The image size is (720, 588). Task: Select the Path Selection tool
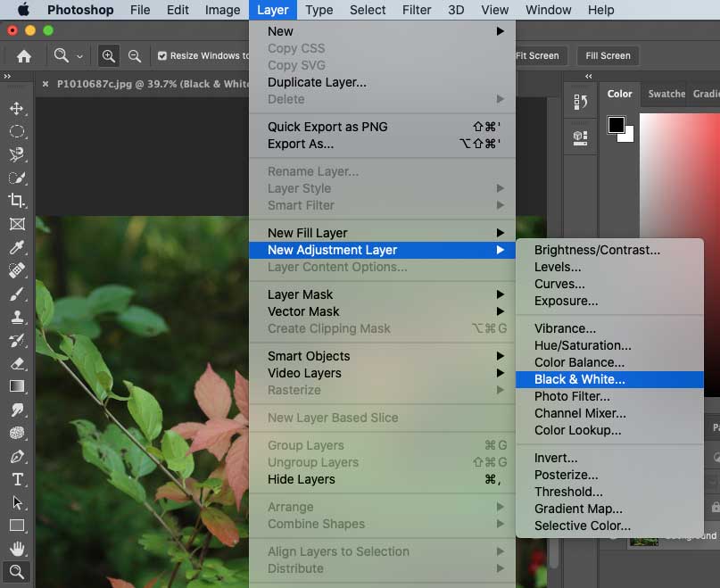tap(17, 502)
